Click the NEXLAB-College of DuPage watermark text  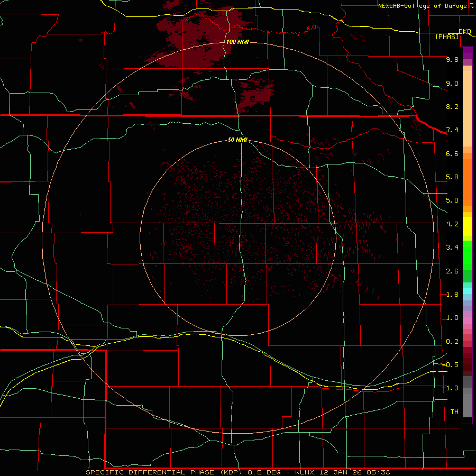422,6
